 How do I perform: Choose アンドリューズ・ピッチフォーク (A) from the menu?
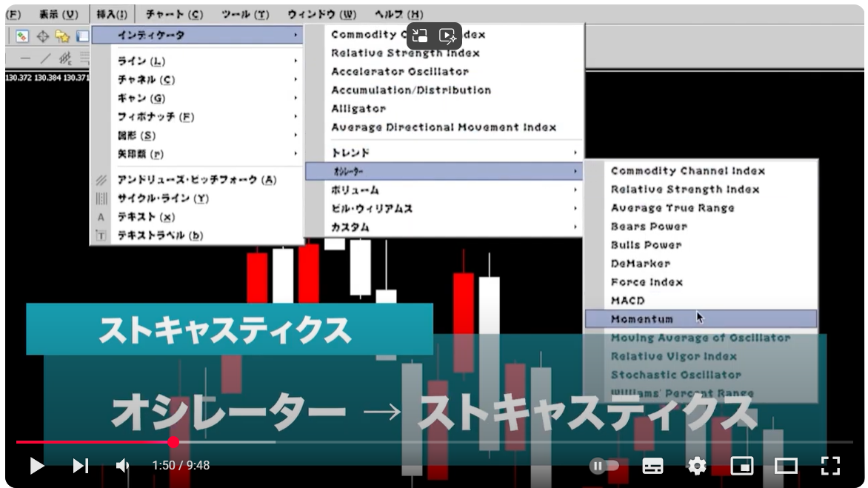(197, 180)
